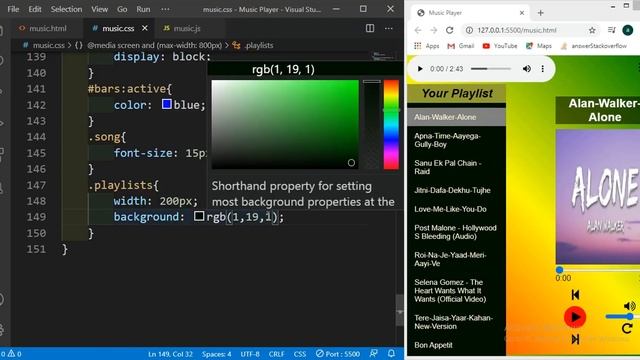Click the rgb color swatch on line 149

(x=199, y=216)
